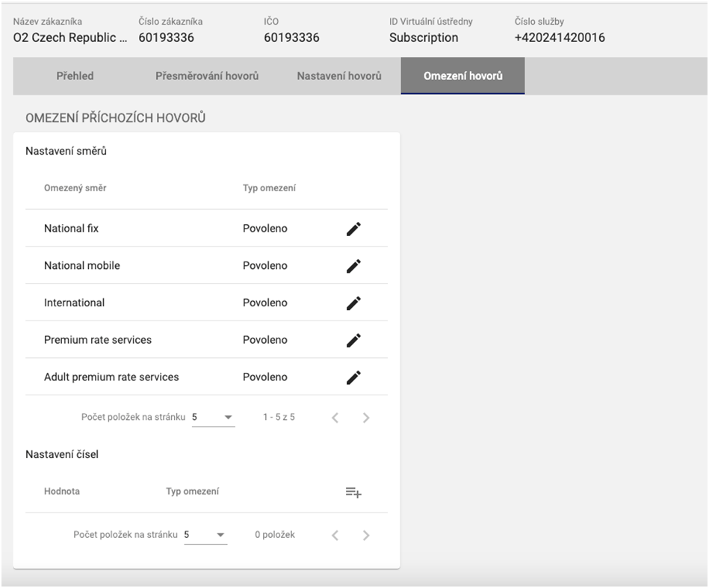Image resolution: width=709 pixels, height=588 pixels.
Task: Edit Premium rate services restriction
Action: click(x=353, y=340)
